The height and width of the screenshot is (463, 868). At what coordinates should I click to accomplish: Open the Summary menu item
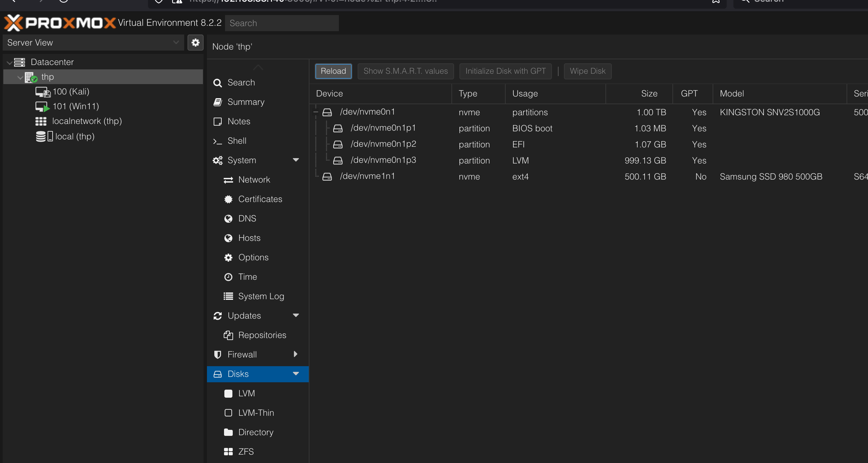click(x=246, y=102)
